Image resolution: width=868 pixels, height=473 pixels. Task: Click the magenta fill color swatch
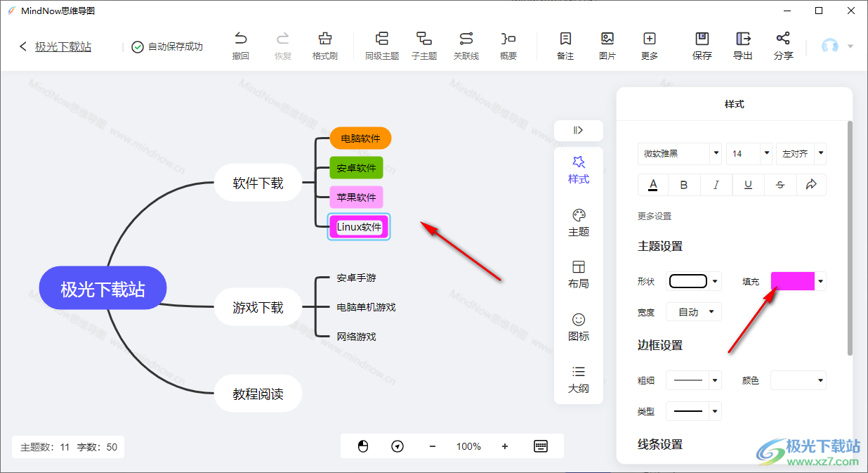792,281
